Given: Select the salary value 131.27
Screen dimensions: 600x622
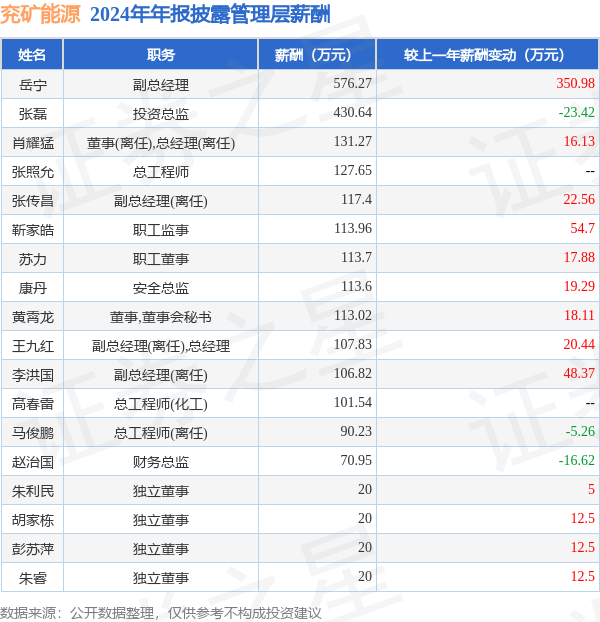Looking at the screenshot, I should coord(353,141).
